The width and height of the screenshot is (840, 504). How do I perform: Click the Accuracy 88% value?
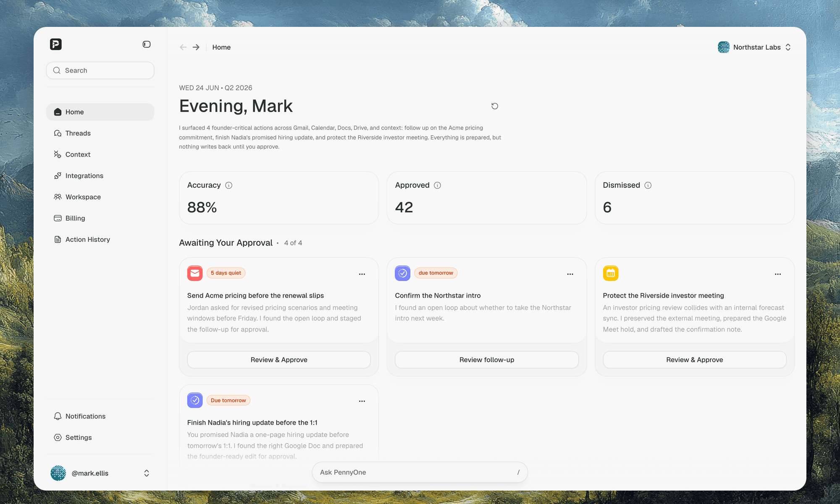coord(202,207)
